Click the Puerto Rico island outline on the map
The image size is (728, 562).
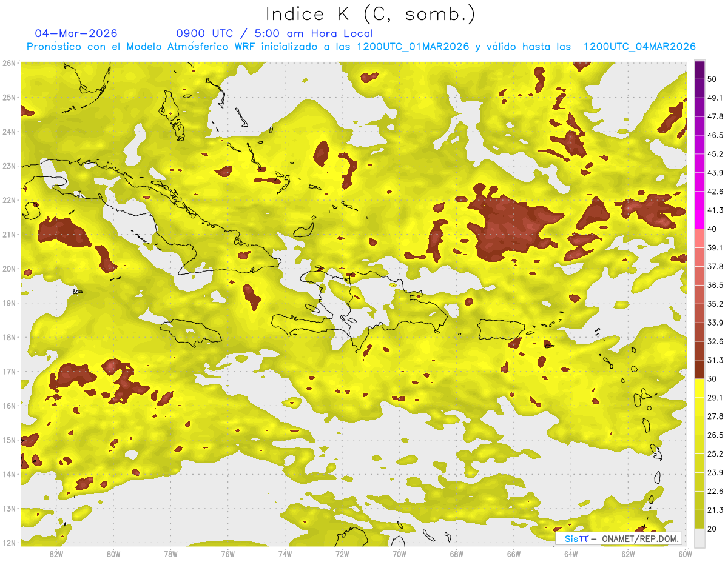click(x=501, y=329)
